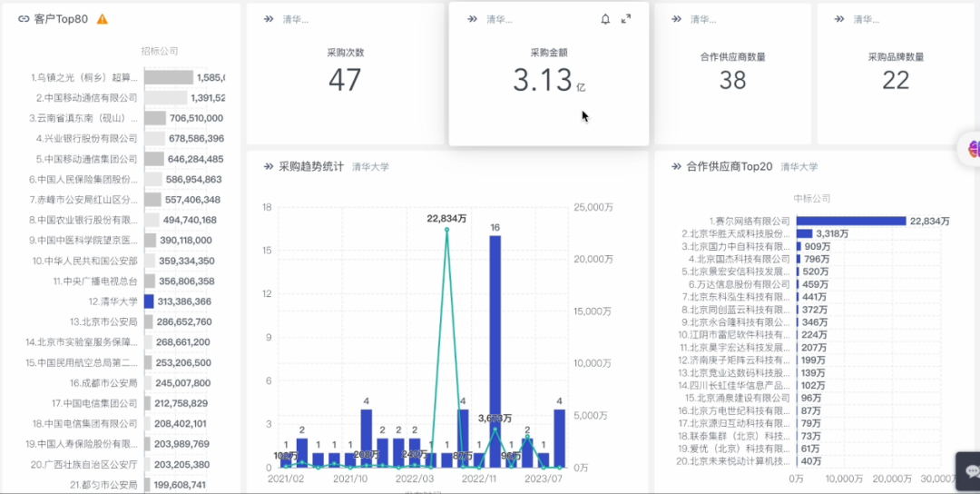Click the 22,834万 peak point on line chart

pyautogui.click(x=446, y=230)
